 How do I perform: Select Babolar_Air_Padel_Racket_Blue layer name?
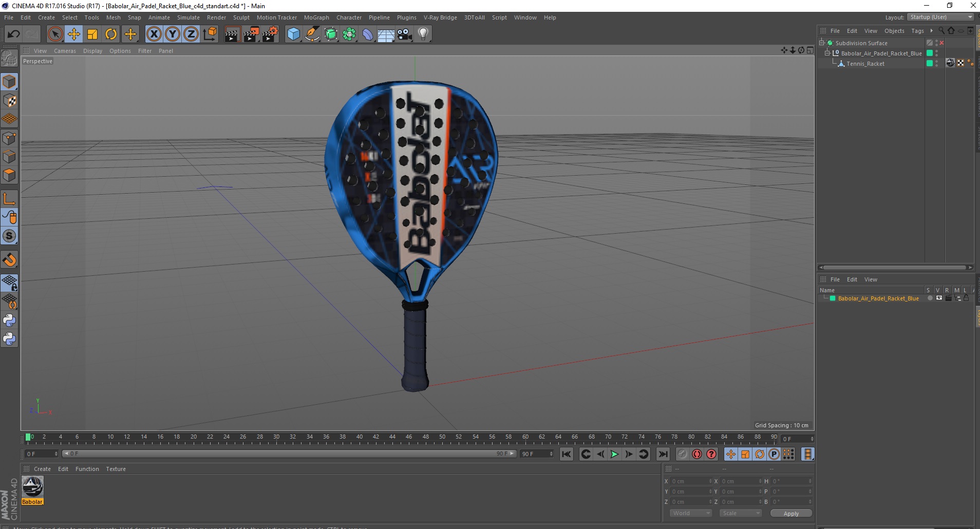click(x=878, y=298)
